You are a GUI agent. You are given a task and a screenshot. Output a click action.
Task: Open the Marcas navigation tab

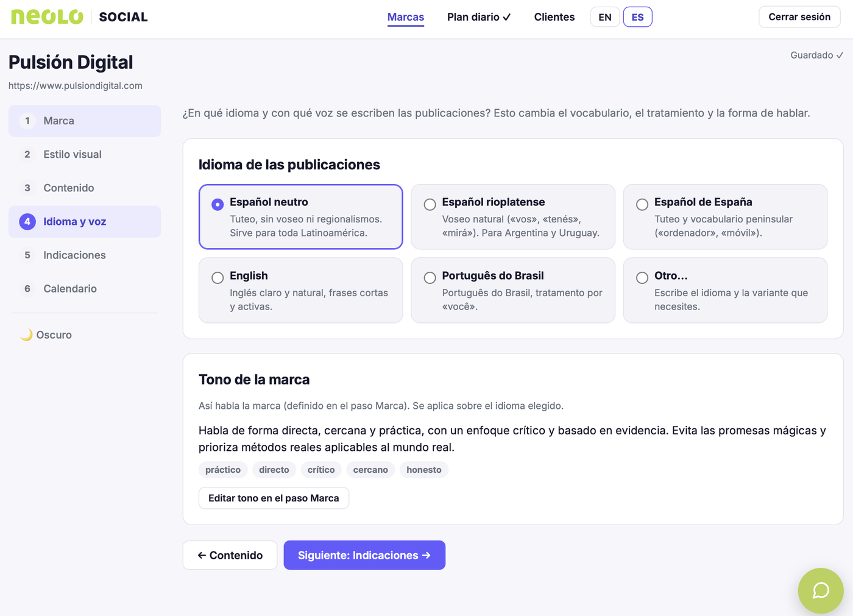[406, 17]
